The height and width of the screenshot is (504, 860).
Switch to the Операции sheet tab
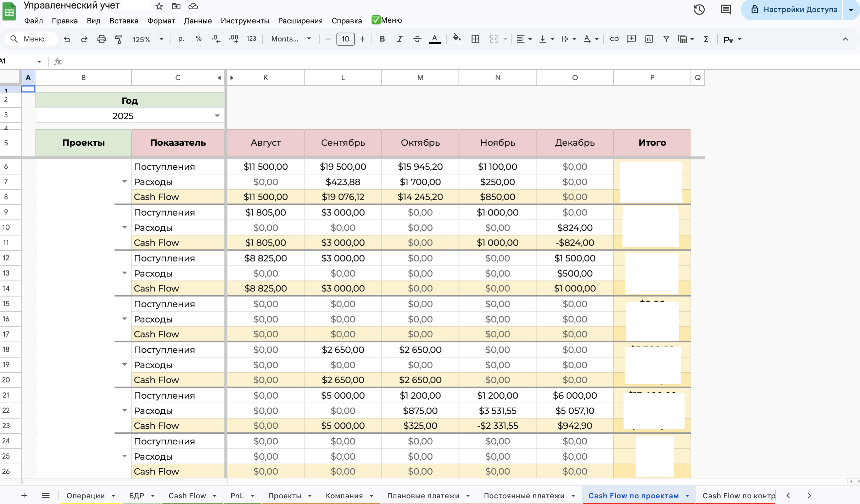pos(85,496)
